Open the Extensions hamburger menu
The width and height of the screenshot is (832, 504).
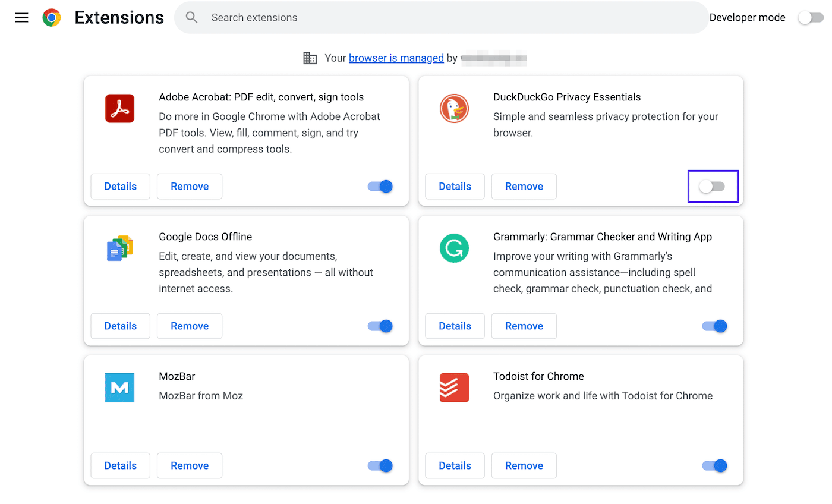[21, 17]
